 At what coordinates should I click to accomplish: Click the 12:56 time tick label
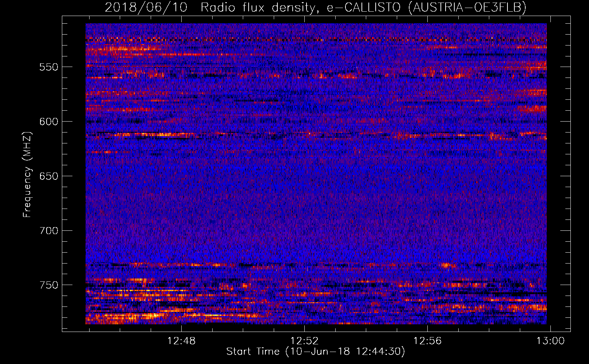pos(427,341)
